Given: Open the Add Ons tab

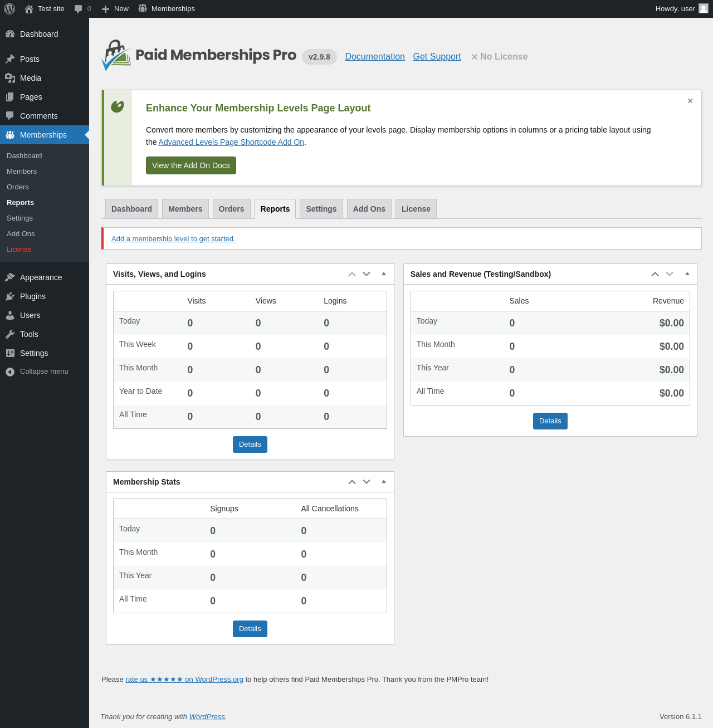Looking at the screenshot, I should coord(369,209).
